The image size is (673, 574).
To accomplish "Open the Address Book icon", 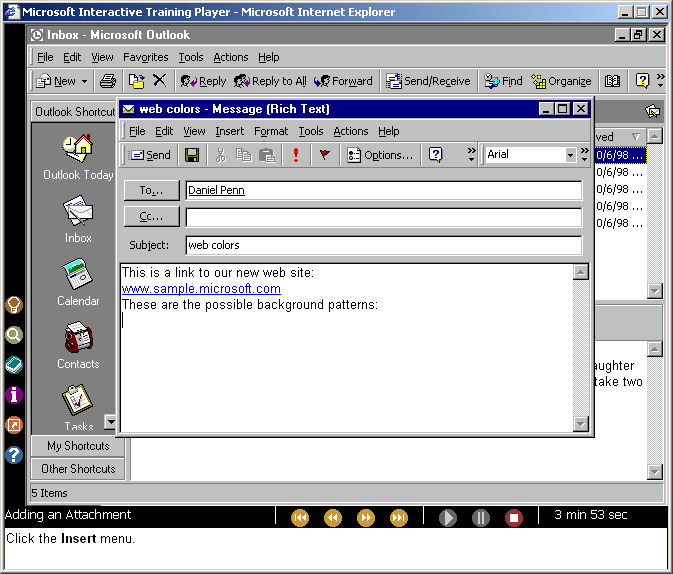I will coord(612,81).
